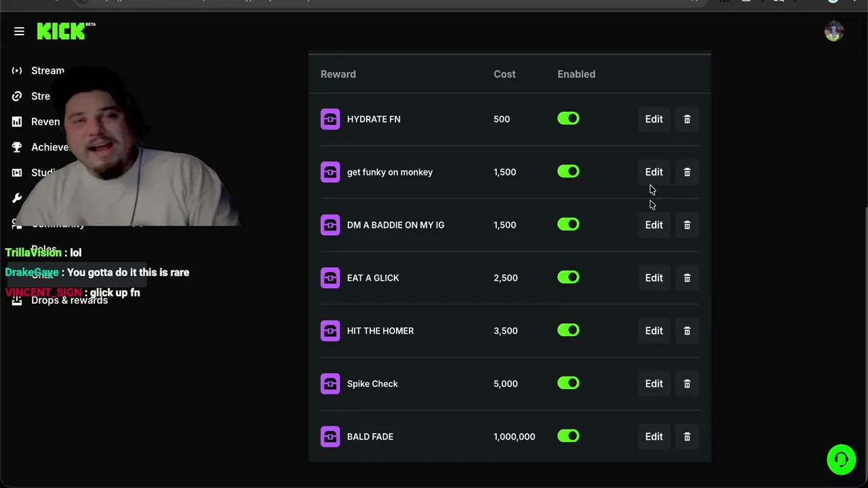Open the hamburger sidebar menu
The width and height of the screenshot is (868, 488).
19,31
